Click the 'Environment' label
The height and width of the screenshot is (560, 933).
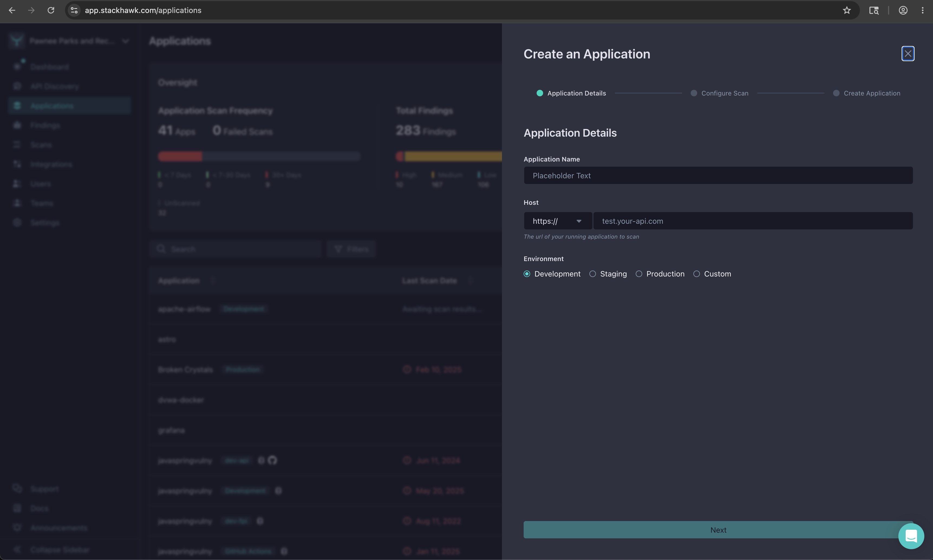(x=544, y=259)
